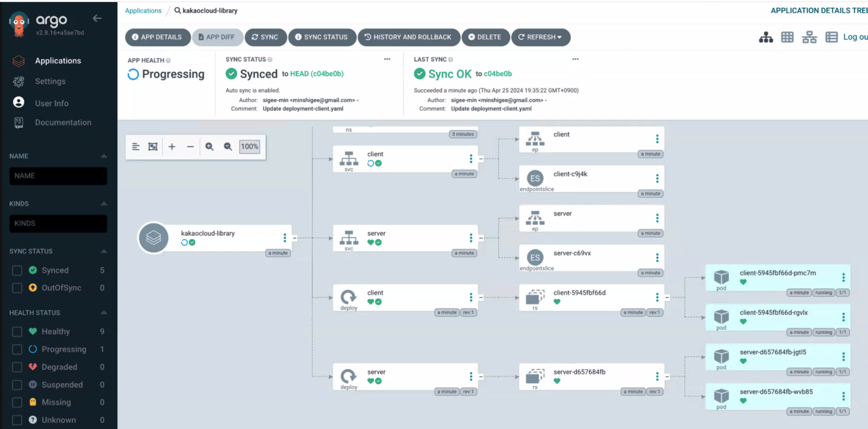The width and height of the screenshot is (868, 429).
Task: Click the client-c9j4k endpointslice ES icon
Action: pyautogui.click(x=535, y=178)
